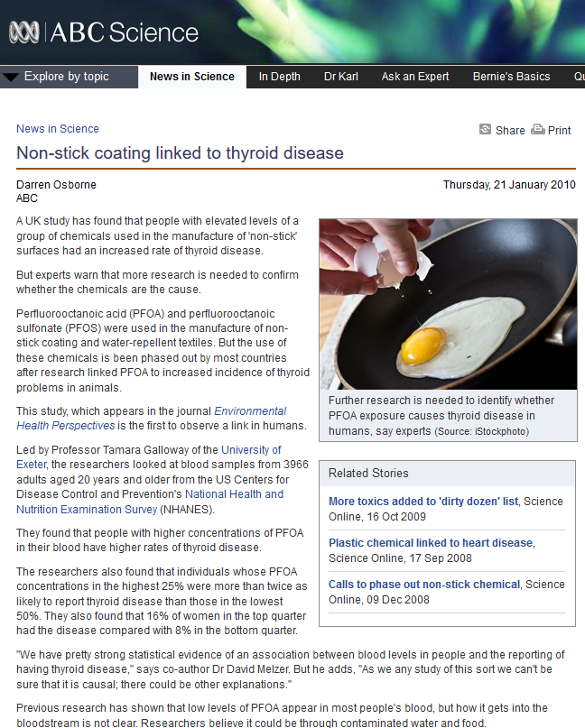The height and width of the screenshot is (728, 585).
Task: Open the Environmental Health Perspectives journal link
Action: [152, 419]
